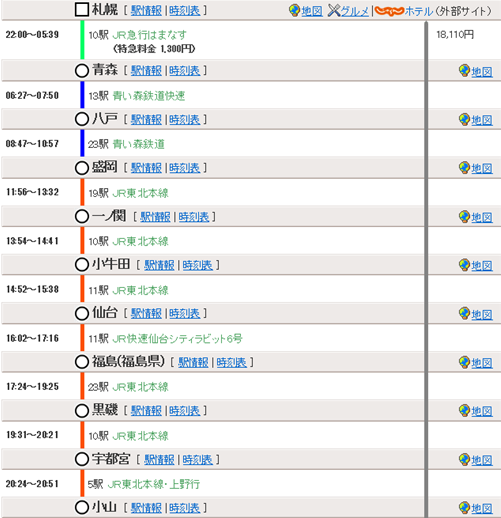Open 駅情報 link for 黒磯 station
Screen dimensions: 501x518
pos(146,410)
